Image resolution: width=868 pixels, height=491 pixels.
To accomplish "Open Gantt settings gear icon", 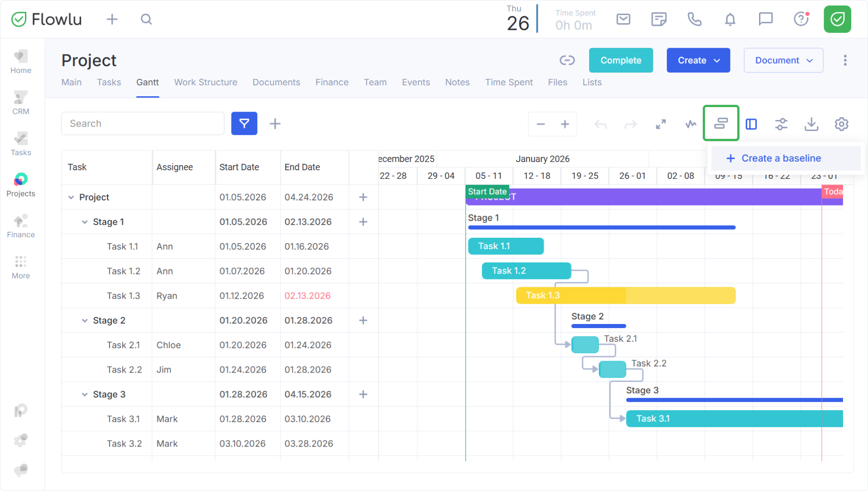I will tap(841, 124).
